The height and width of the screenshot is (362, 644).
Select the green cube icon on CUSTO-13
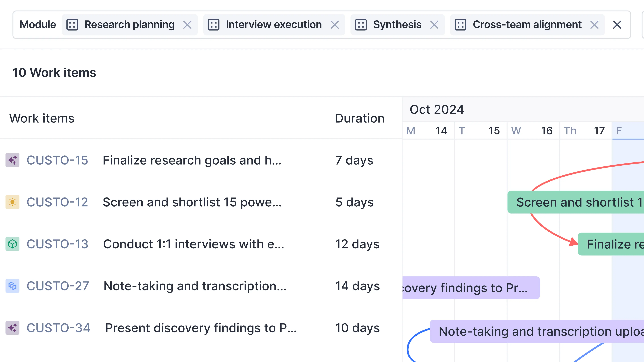[x=12, y=244]
